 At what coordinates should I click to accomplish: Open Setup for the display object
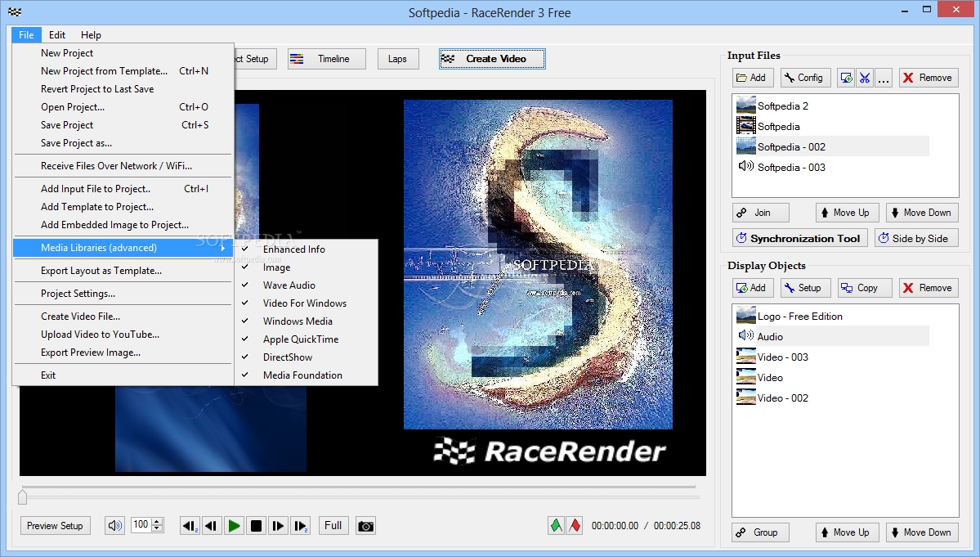[x=806, y=288]
